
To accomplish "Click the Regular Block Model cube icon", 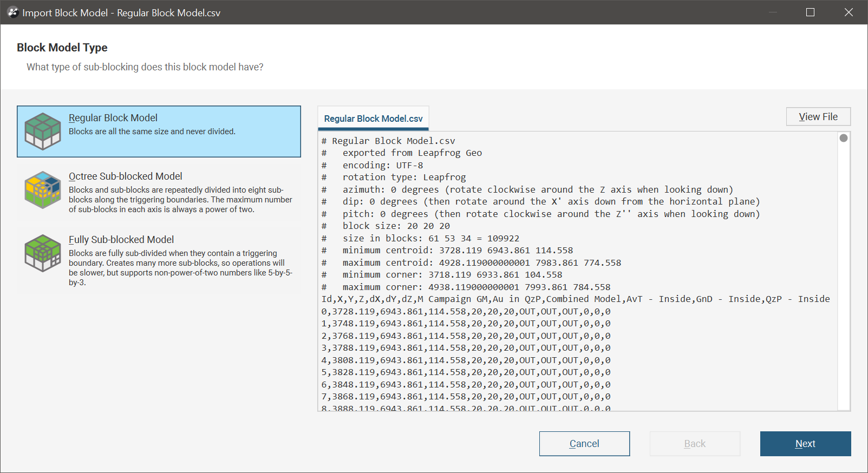I will pyautogui.click(x=43, y=132).
